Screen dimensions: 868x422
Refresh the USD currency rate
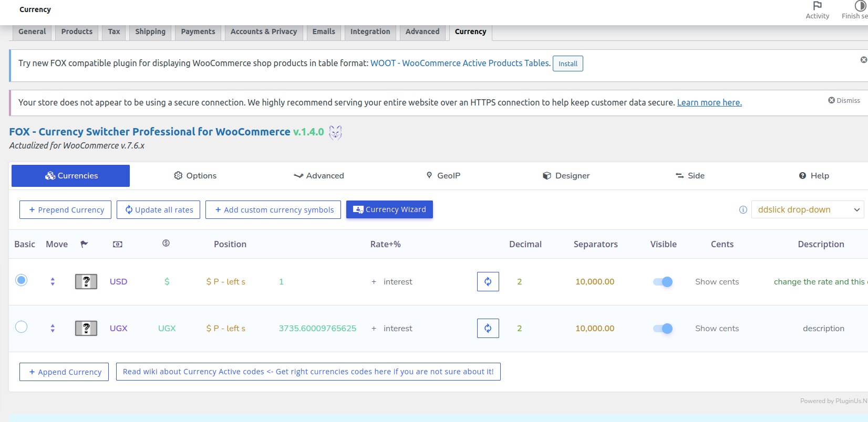point(488,282)
